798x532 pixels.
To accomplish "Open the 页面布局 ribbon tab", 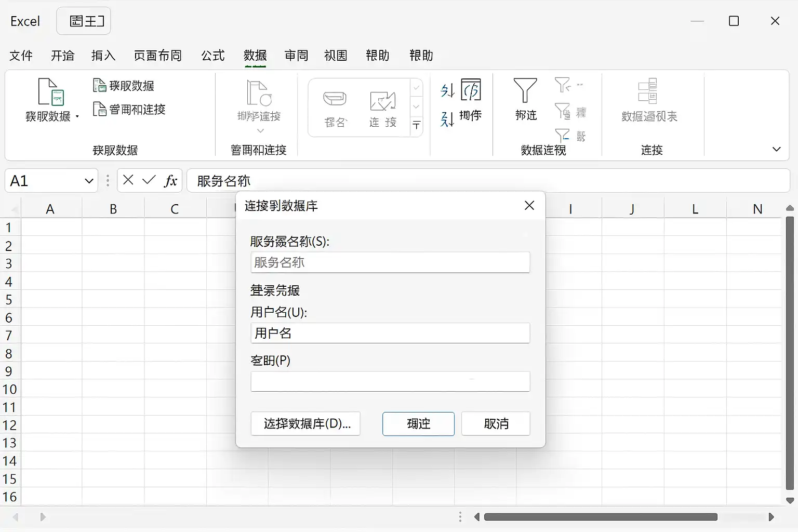I will click(158, 55).
